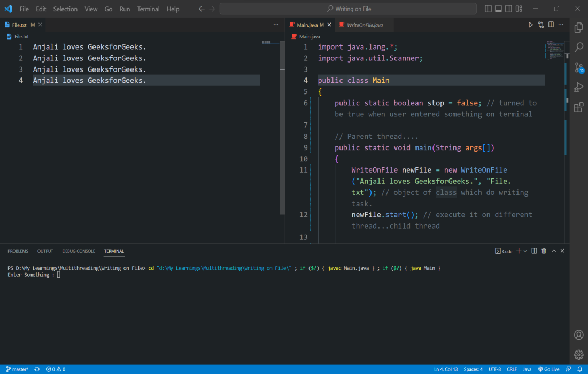Image resolution: width=588 pixels, height=374 pixels.
Task: Open the Edit menu
Action: 41,9
